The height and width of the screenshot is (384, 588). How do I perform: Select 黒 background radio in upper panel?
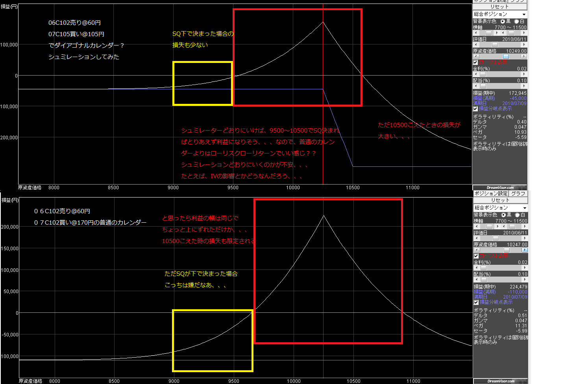click(503, 22)
